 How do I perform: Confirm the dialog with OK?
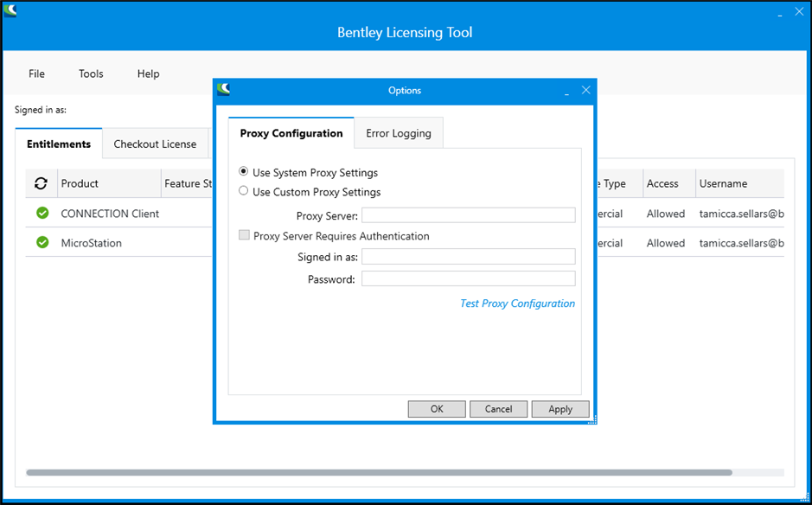pos(437,409)
